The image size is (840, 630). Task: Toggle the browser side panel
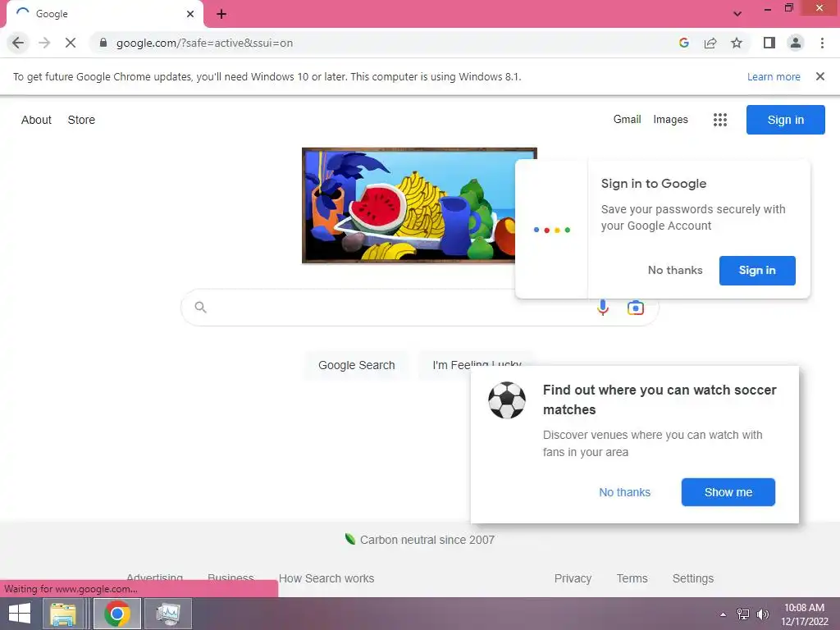(769, 43)
